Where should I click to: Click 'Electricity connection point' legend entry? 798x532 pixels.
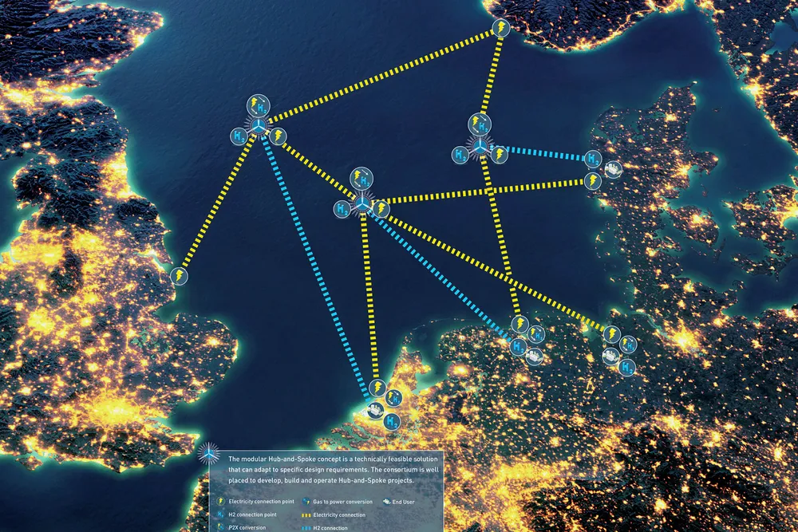260,502
